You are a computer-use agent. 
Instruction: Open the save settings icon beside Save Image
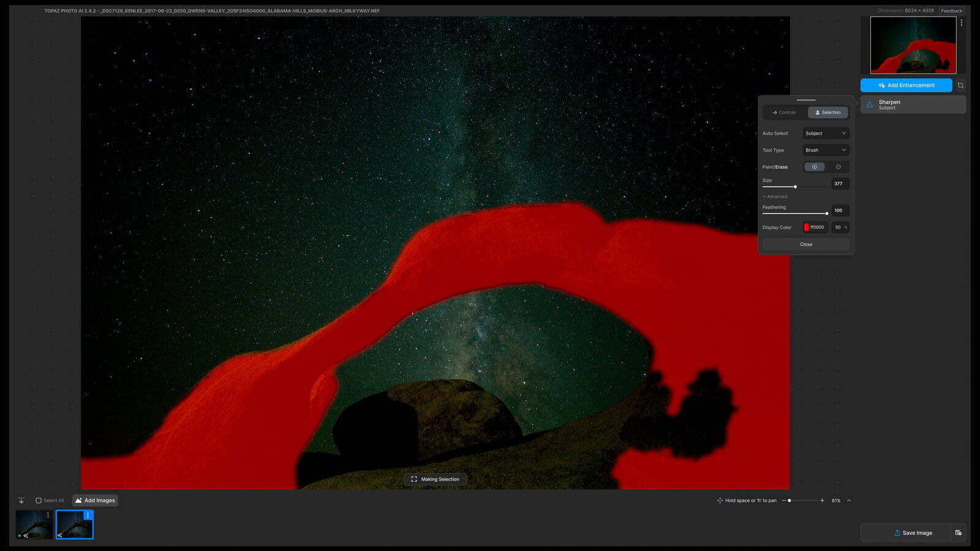pos(959,533)
